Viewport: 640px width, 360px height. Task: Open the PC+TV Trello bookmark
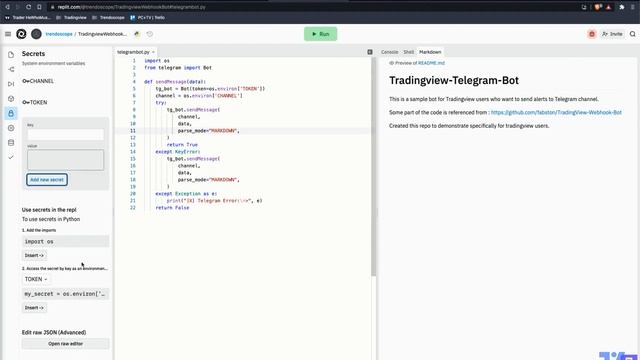pyautogui.click(x=147, y=18)
